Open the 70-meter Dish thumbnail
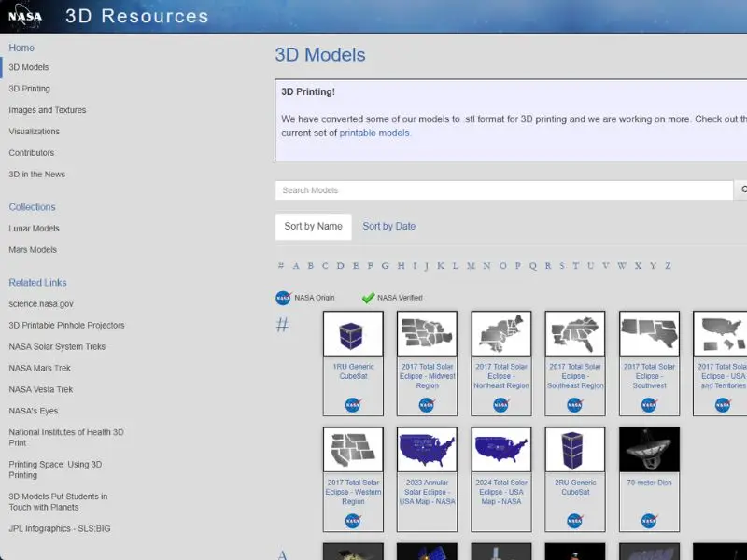 click(649, 450)
